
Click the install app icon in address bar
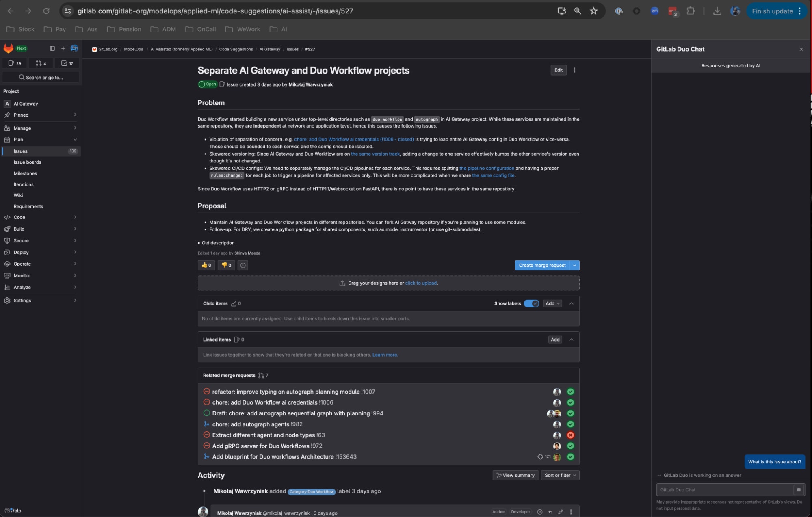[x=562, y=11]
